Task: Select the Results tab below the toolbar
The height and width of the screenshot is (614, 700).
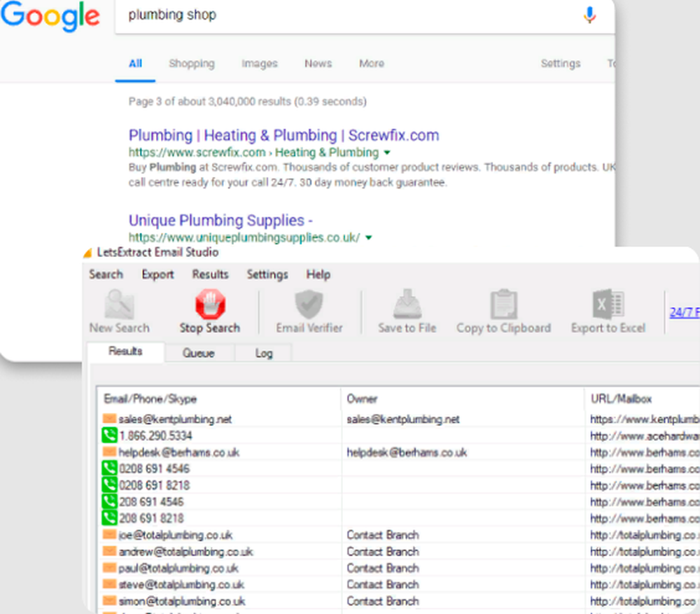Action: pyautogui.click(x=125, y=351)
